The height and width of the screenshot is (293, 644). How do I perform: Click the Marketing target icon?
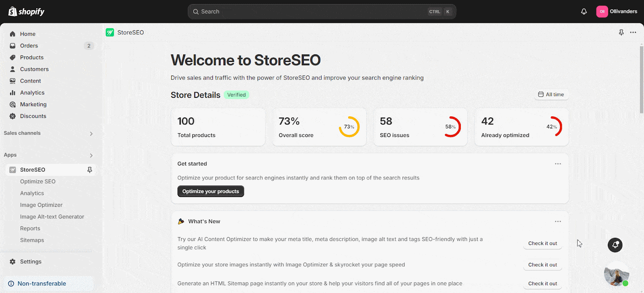pos(12,104)
